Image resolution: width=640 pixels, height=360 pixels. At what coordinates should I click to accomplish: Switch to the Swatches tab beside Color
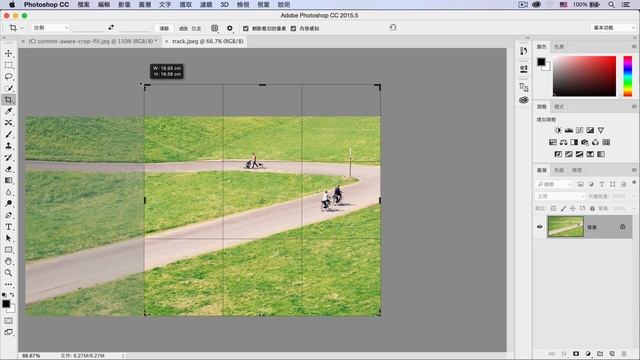tap(559, 47)
